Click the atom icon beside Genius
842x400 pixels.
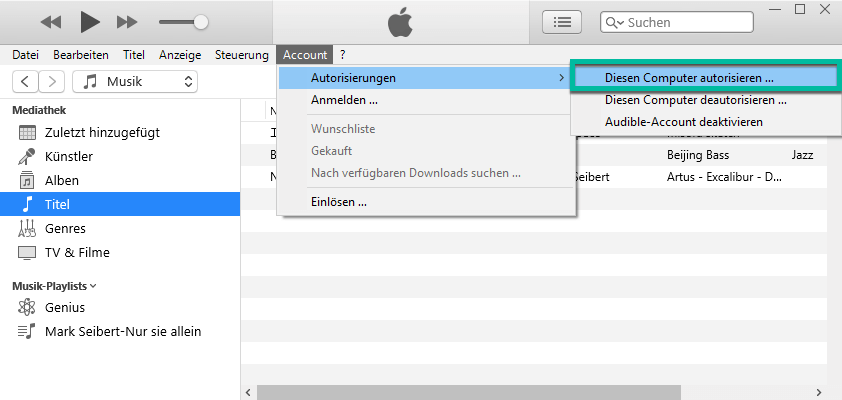(x=26, y=308)
